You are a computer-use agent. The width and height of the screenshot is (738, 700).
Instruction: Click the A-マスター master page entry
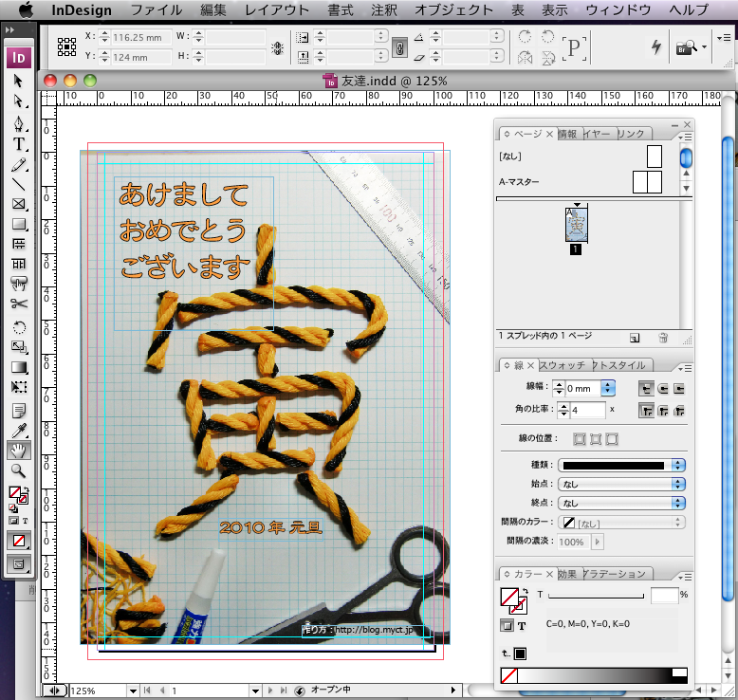[526, 181]
